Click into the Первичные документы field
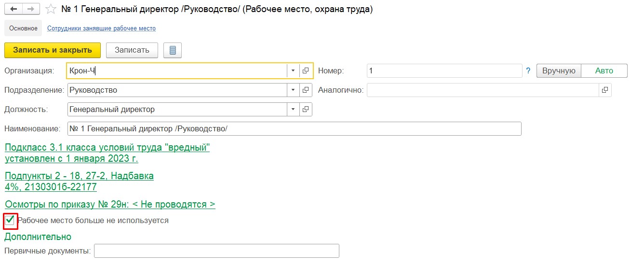This screenshot has height=267, width=644. point(216,251)
